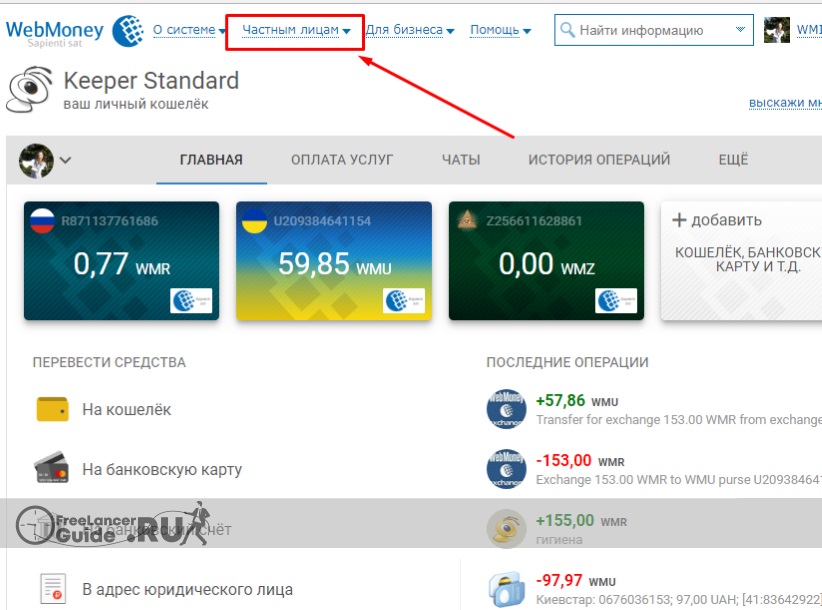Open the Чаты tab
Image resolution: width=822 pixels, height=610 pixels.
coord(461,160)
